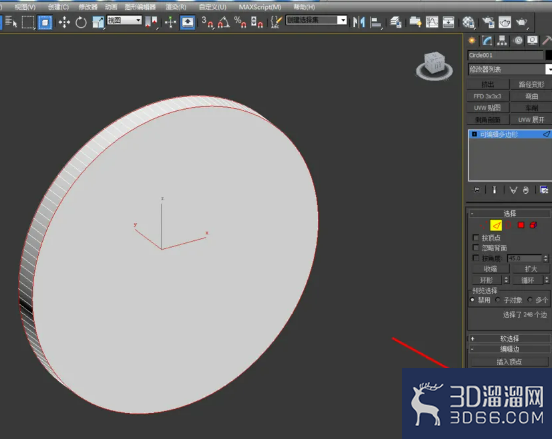Enable the 忽略背面 Ignore Backfacing checkbox
The height and width of the screenshot is (439, 552).
476,247
